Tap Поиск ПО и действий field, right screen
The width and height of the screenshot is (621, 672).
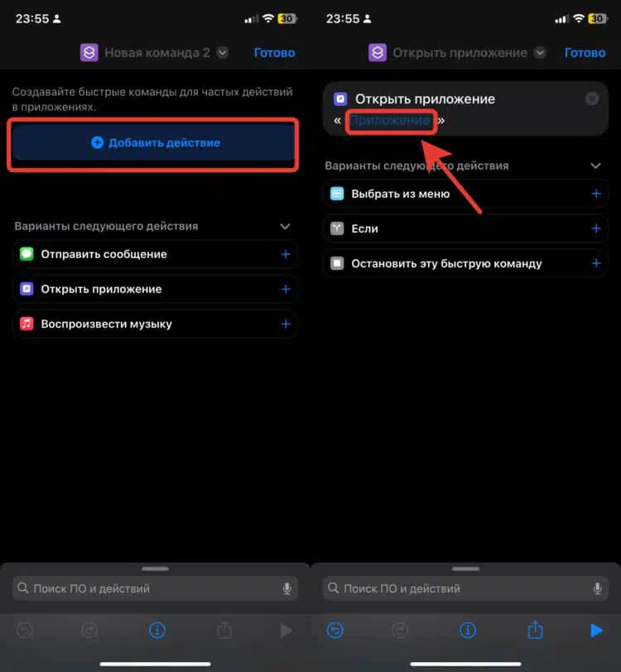(x=465, y=588)
